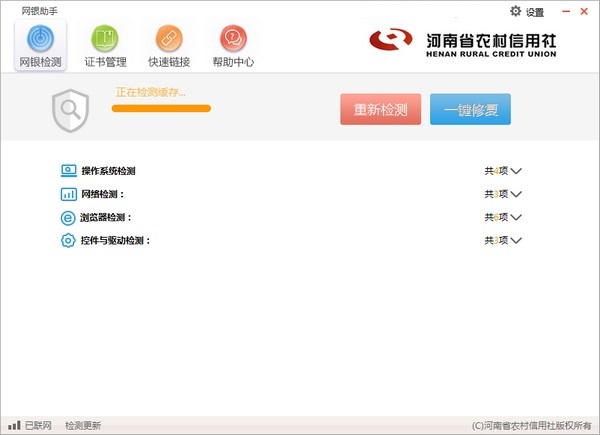Click the 浏览器检测 browser icon

click(x=68, y=217)
